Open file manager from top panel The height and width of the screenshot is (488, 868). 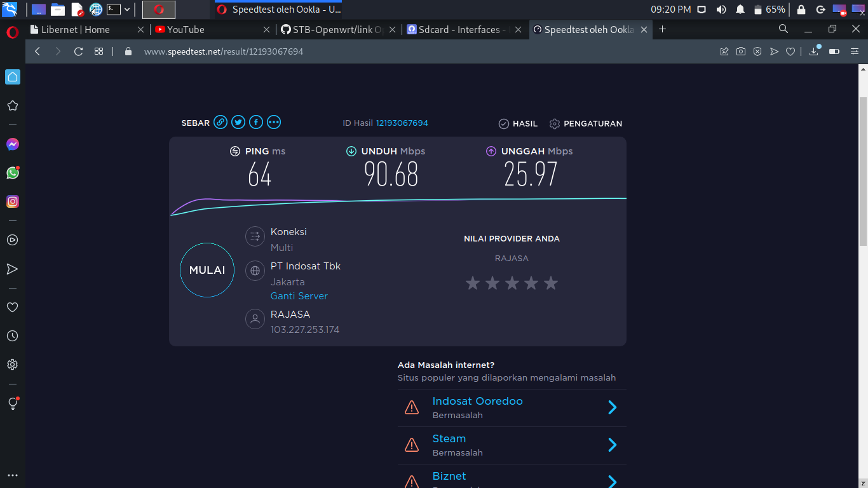58,10
